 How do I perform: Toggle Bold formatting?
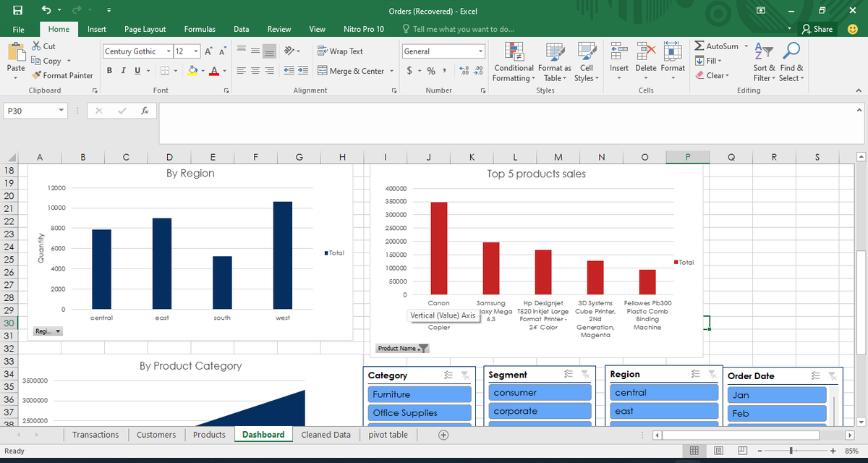pyautogui.click(x=109, y=71)
